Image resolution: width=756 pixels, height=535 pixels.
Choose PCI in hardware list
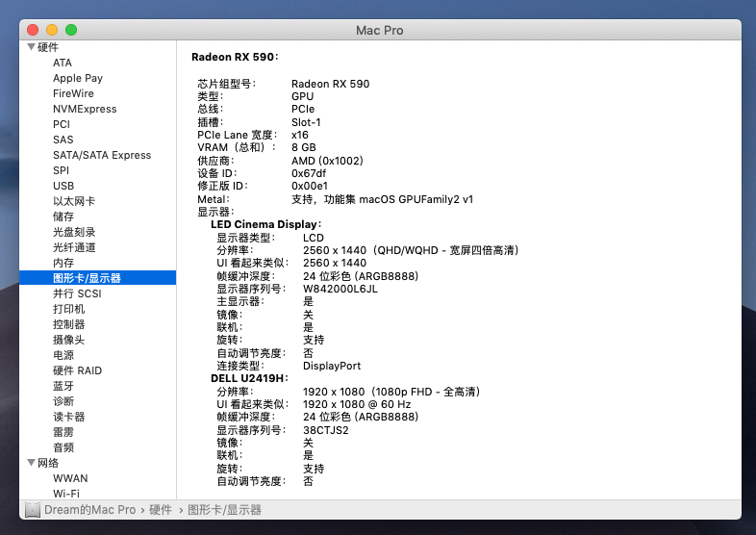click(x=62, y=124)
